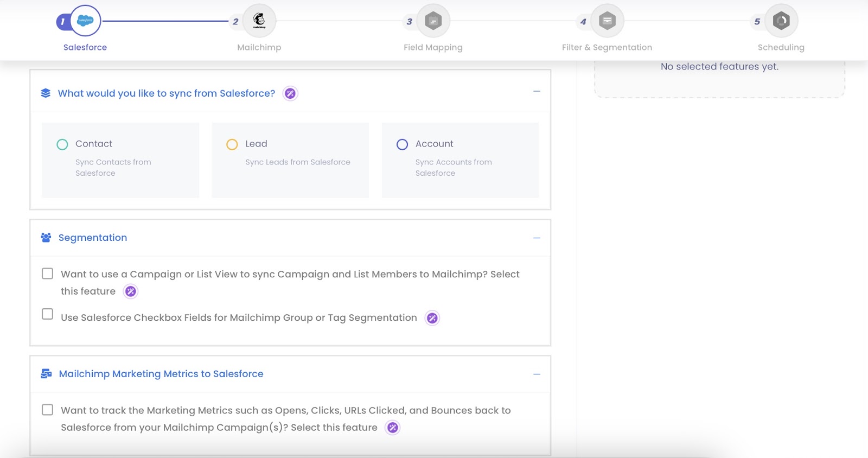The image size is (868, 458).
Task: Click the step number 1 badge
Action: (x=62, y=22)
